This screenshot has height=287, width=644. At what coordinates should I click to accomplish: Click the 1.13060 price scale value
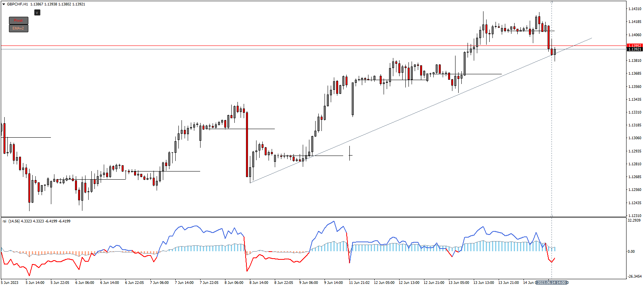point(635,138)
